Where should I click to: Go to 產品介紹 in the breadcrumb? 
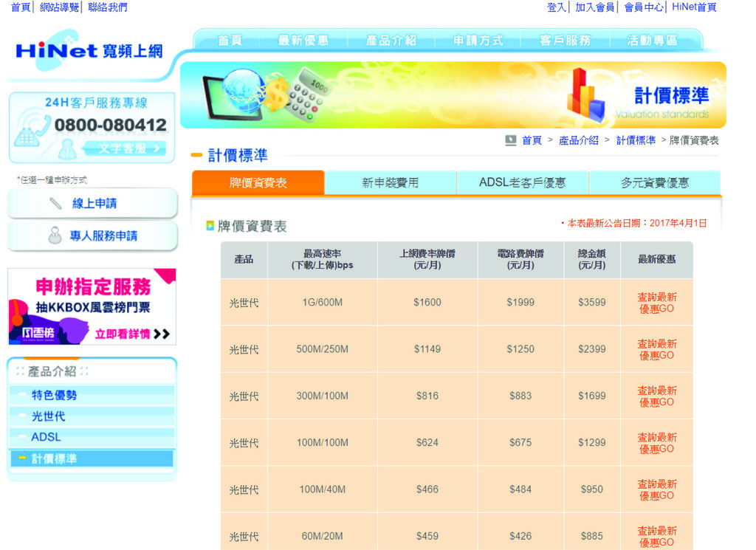pyautogui.click(x=578, y=140)
